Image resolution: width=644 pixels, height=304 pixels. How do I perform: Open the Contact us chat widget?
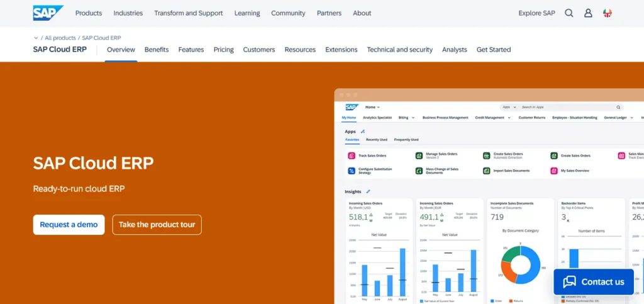(x=594, y=282)
